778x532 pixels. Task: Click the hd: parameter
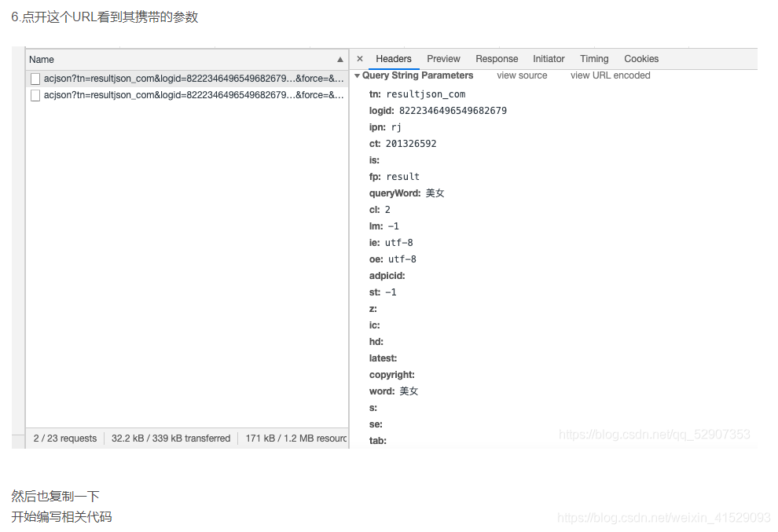[x=376, y=341]
